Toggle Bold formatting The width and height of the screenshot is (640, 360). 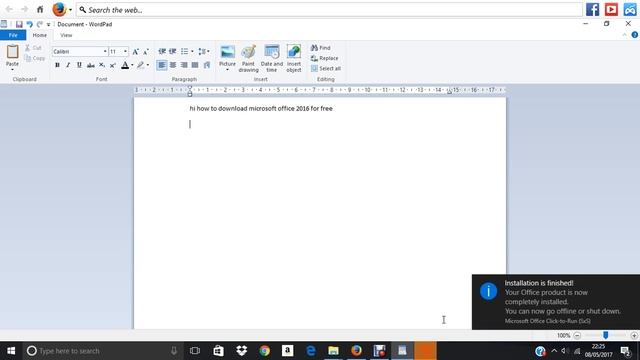[x=57, y=65]
